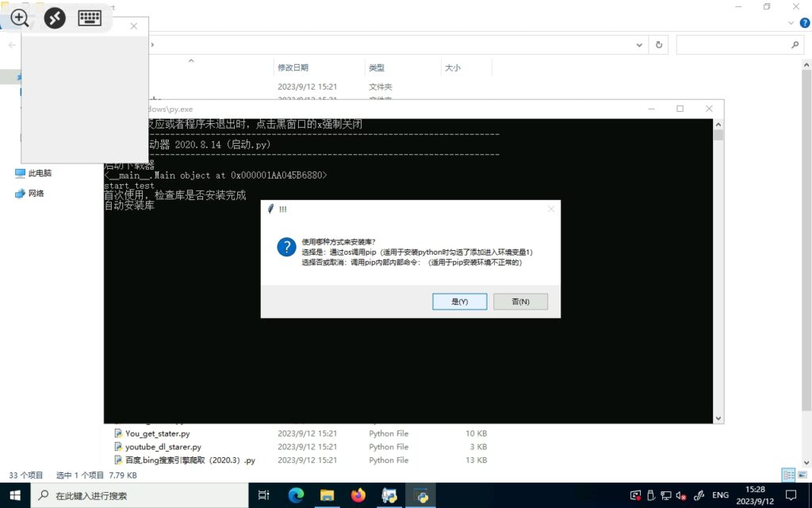Launch Firefox from the taskbar
Screen dimensions: 812x508
tap(358, 495)
